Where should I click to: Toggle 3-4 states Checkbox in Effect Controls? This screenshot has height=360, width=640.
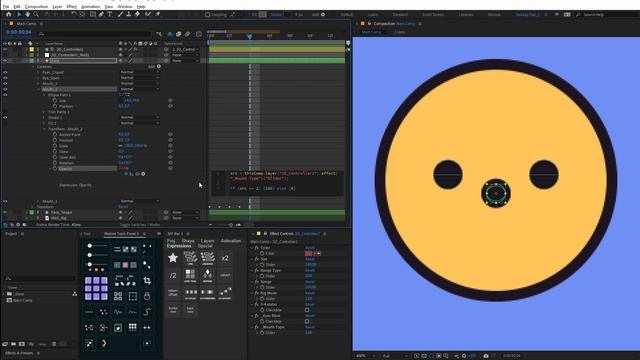[x=307, y=310]
